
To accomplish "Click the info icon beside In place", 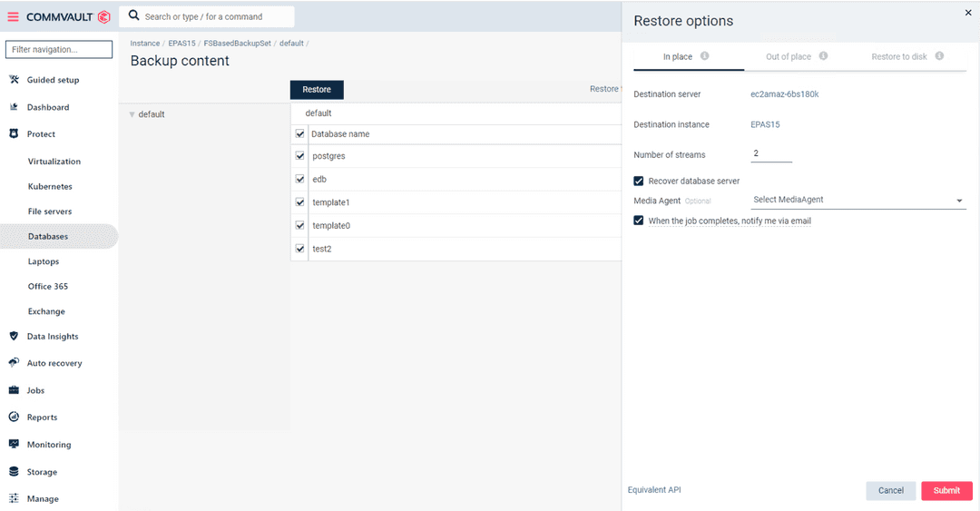I will click(x=705, y=56).
